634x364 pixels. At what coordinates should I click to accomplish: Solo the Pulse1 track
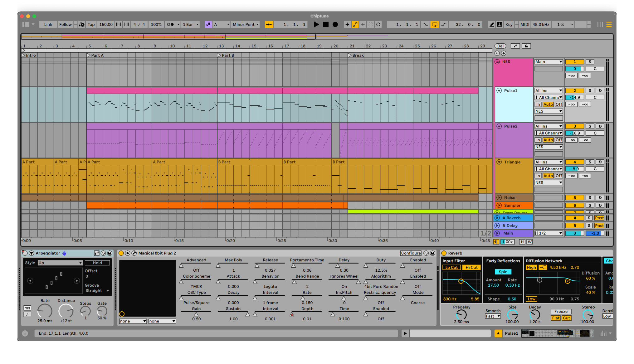click(x=590, y=91)
